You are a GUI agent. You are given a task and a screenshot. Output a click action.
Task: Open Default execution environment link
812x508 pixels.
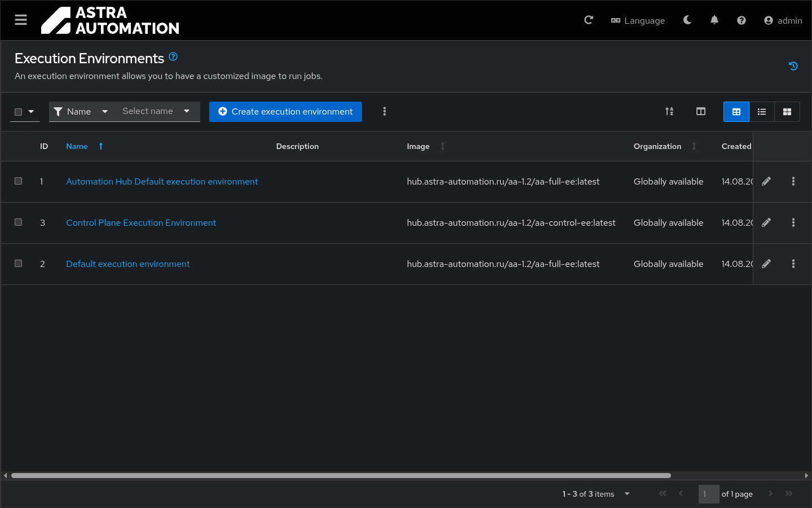128,264
